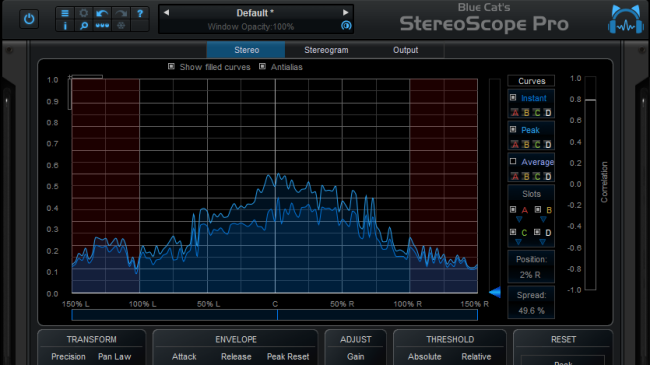The width and height of the screenshot is (650, 365).
Task: Toggle the plugin power bypass button
Action: pos(29,19)
